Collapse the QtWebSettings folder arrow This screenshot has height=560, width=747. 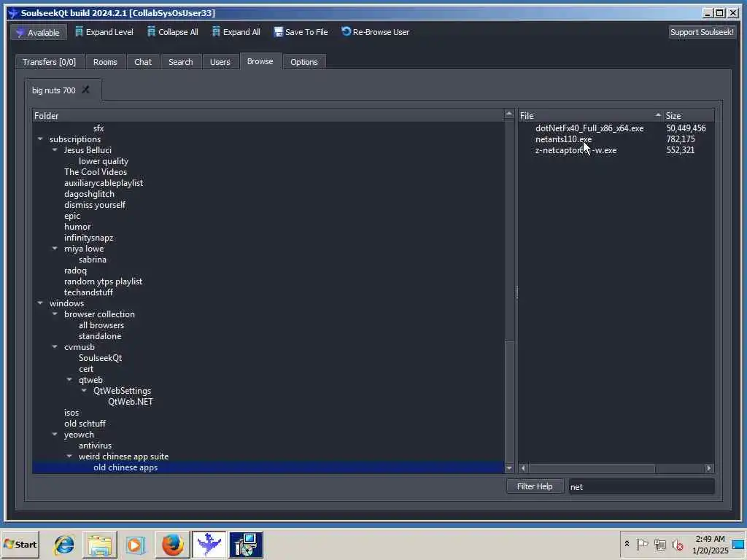(x=85, y=391)
